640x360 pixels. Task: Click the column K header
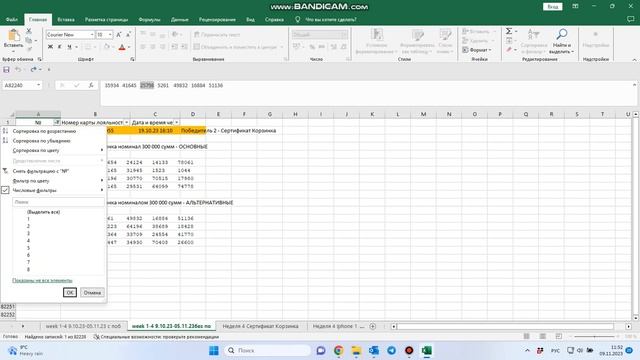(x=372, y=114)
